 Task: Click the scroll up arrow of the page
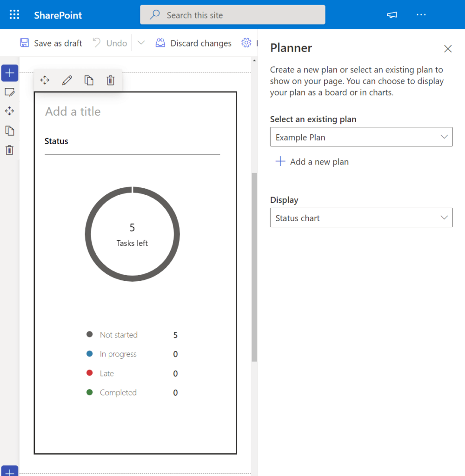pos(254,61)
